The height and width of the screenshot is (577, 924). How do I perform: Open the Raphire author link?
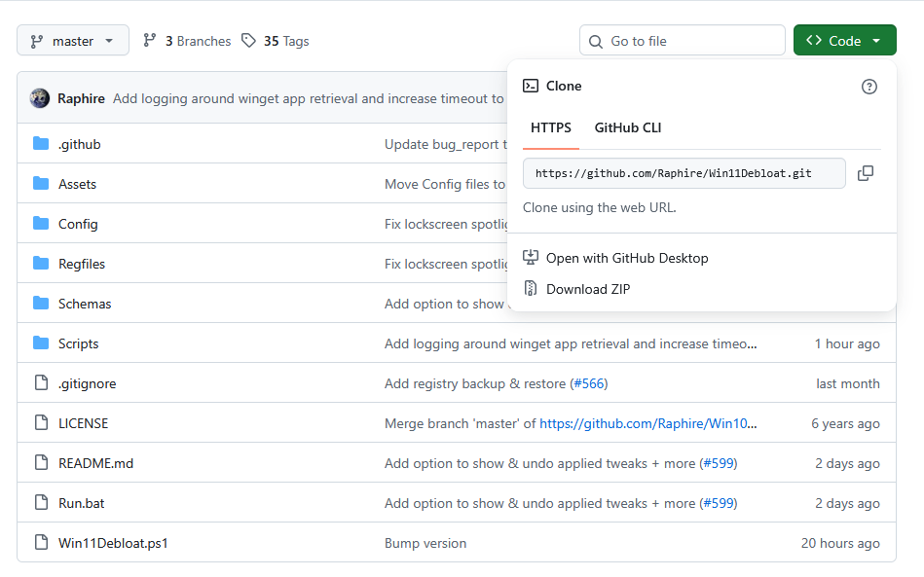[x=82, y=98]
